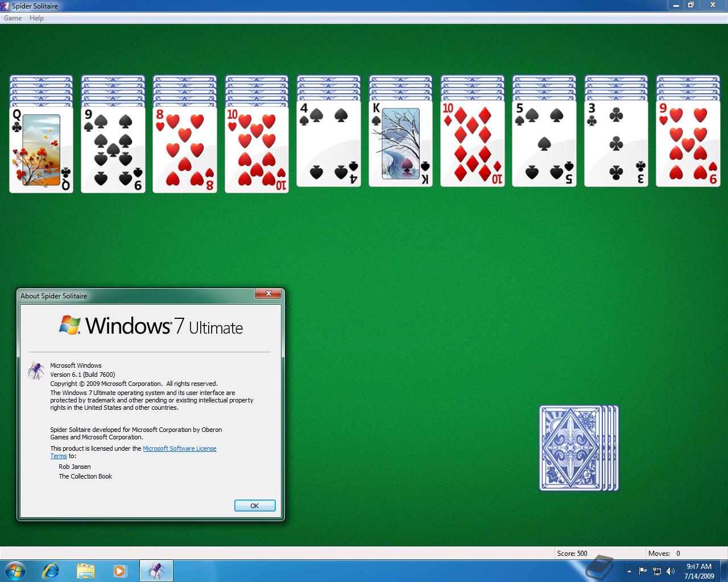The height and width of the screenshot is (582, 728).
Task: Select the 10 of diamonds card
Action: coord(473,143)
